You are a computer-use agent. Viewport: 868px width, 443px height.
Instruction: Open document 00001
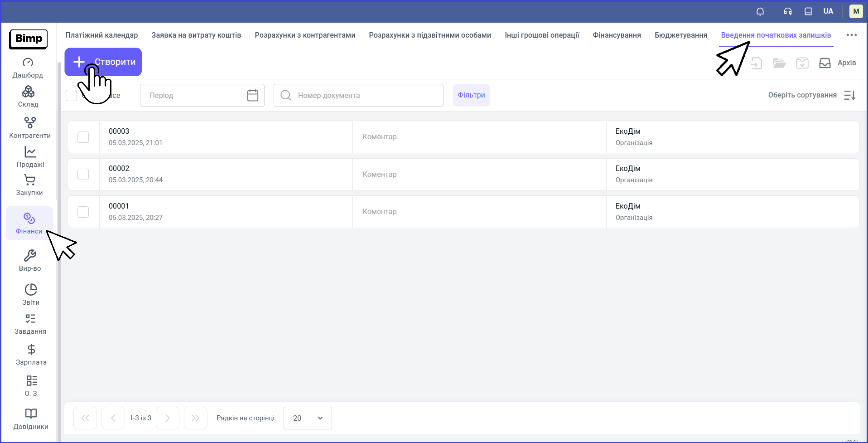pyautogui.click(x=119, y=206)
